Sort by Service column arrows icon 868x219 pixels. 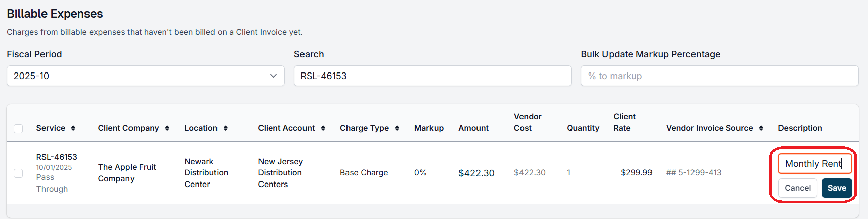tap(73, 128)
